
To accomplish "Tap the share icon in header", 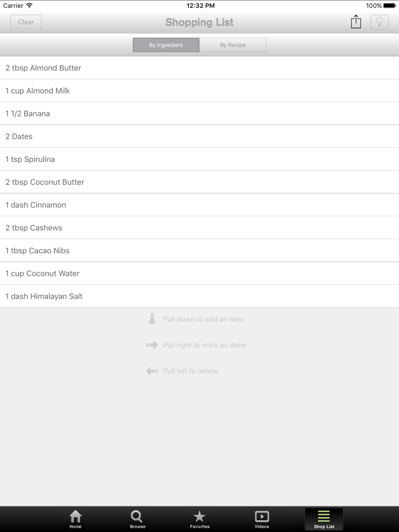I will pos(356,22).
